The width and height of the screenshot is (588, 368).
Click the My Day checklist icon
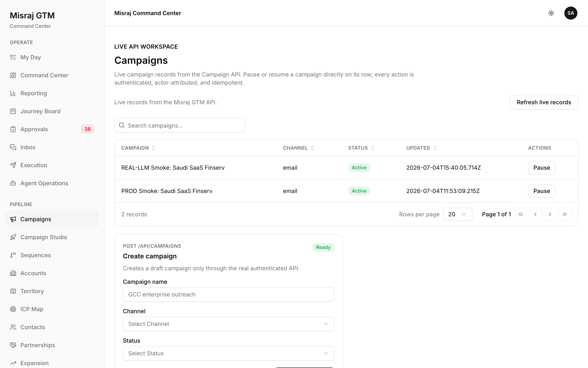pos(13,57)
